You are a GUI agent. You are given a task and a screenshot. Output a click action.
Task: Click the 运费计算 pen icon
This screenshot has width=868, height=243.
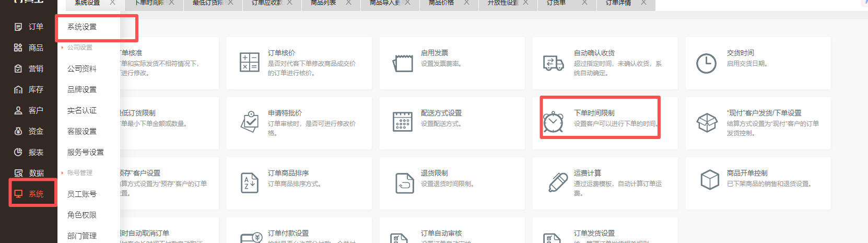(558, 182)
